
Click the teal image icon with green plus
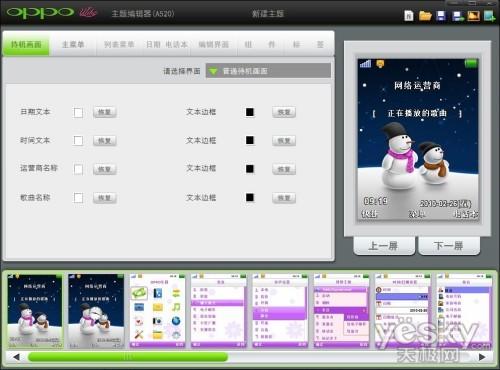point(489,16)
